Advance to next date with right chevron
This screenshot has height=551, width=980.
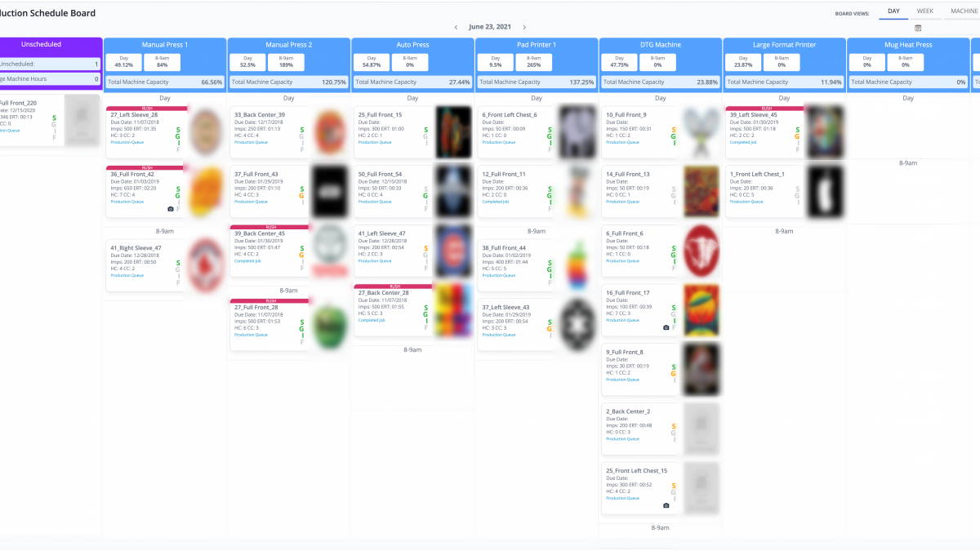click(x=524, y=27)
